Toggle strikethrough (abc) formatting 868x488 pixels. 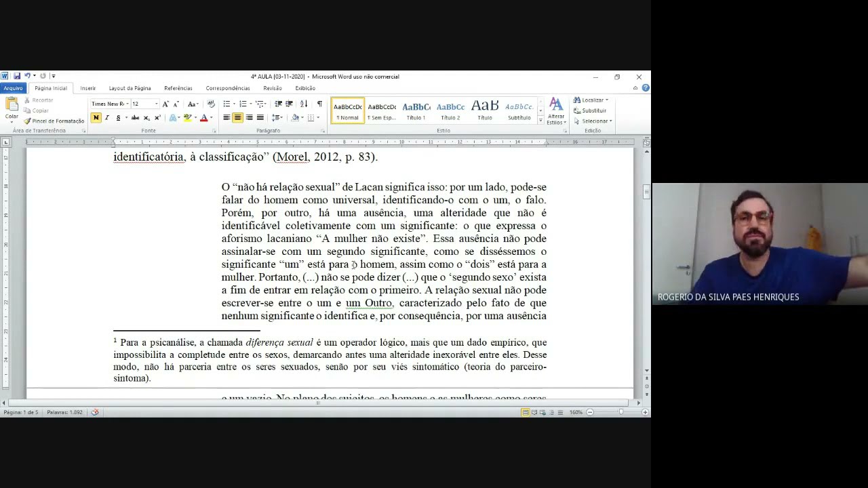[135, 118]
